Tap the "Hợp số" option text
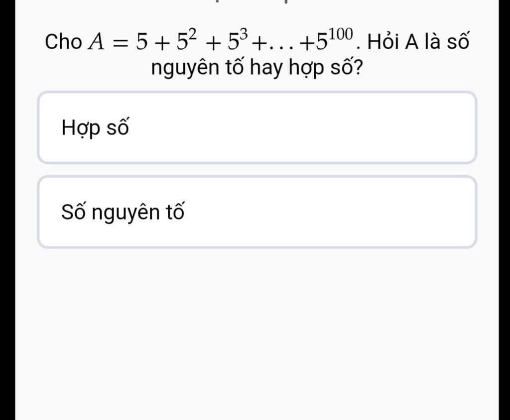Image resolution: width=510 pixels, height=420 pixels. pos(95,128)
